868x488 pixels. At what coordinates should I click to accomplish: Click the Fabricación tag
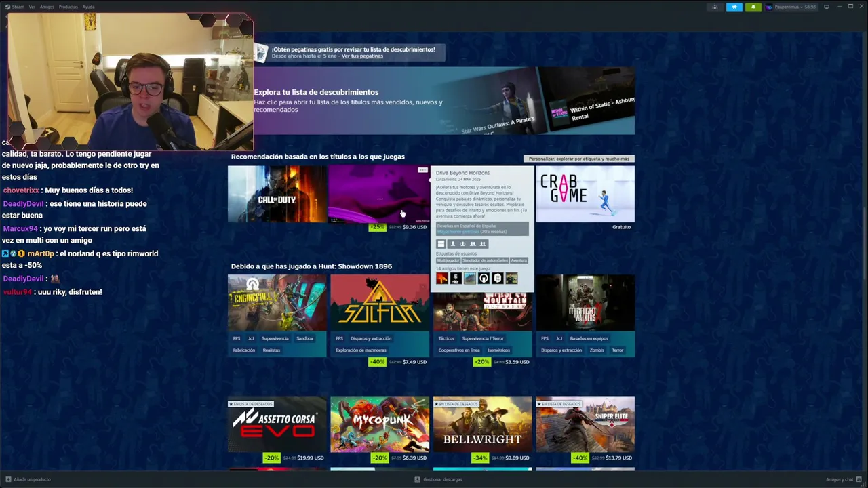coord(244,350)
